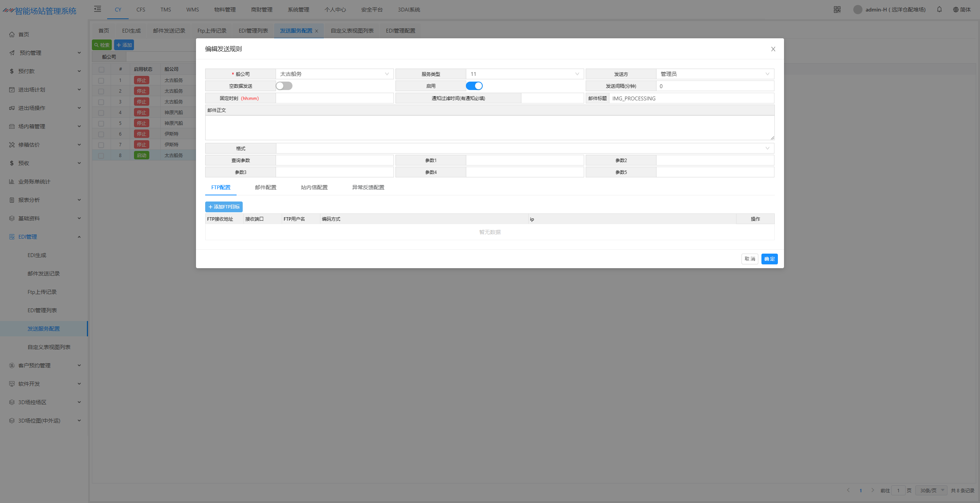Click the QR code icon in header

(x=837, y=10)
